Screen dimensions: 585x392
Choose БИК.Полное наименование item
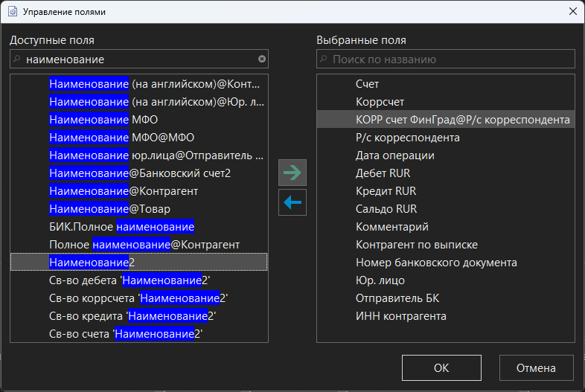pyautogui.click(x=121, y=226)
